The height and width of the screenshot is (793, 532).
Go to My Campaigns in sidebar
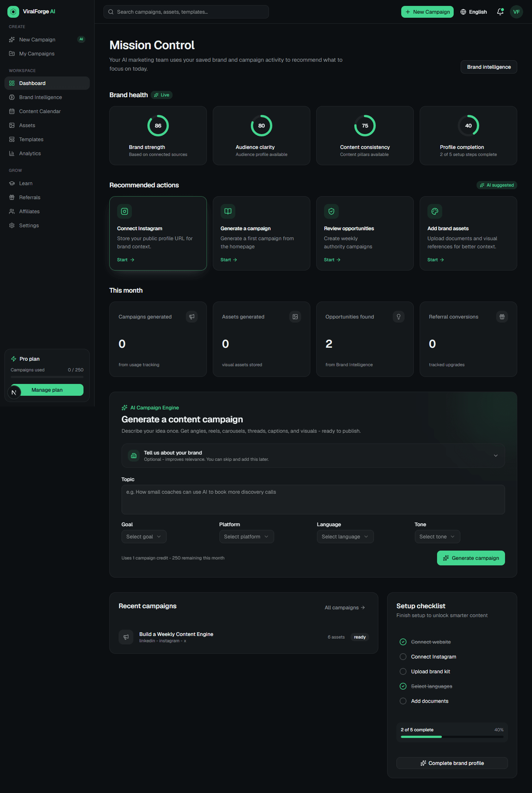pos(47,54)
